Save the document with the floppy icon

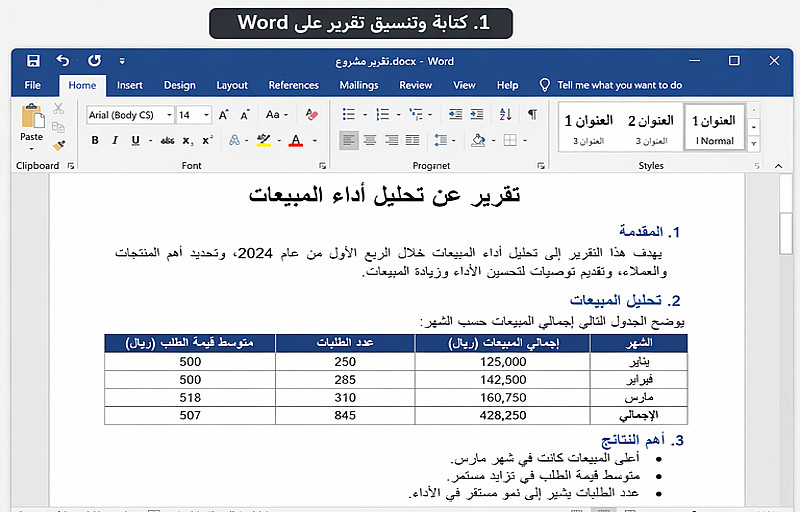[33, 61]
